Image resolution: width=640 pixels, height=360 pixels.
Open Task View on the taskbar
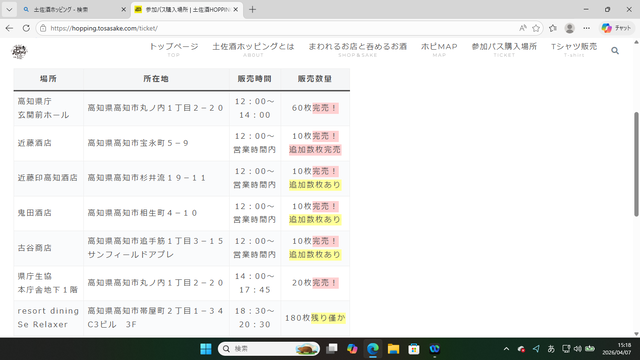point(332,349)
